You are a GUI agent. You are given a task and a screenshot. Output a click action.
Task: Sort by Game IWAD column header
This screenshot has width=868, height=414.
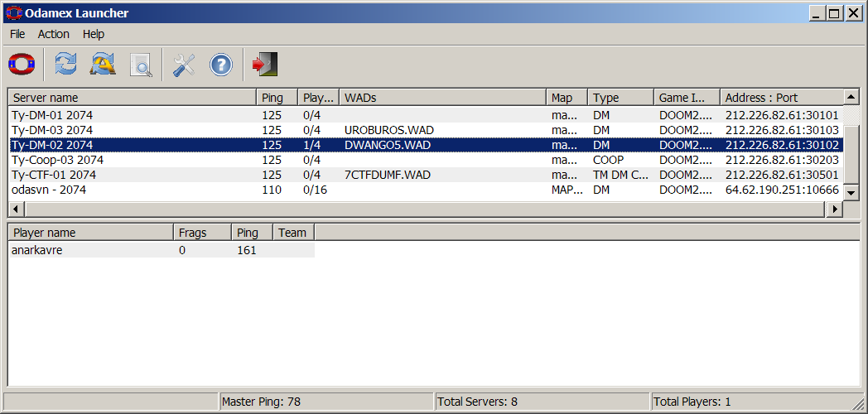(687, 98)
